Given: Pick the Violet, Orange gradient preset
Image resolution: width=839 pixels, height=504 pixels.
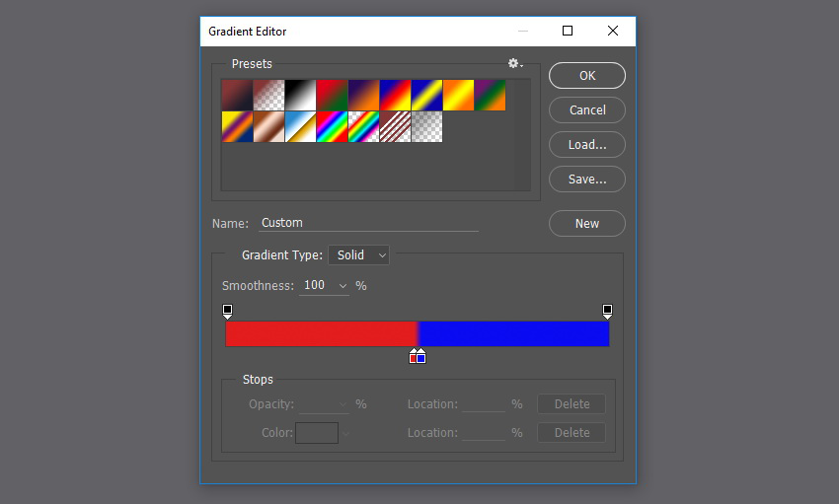Looking at the screenshot, I should 363,95.
